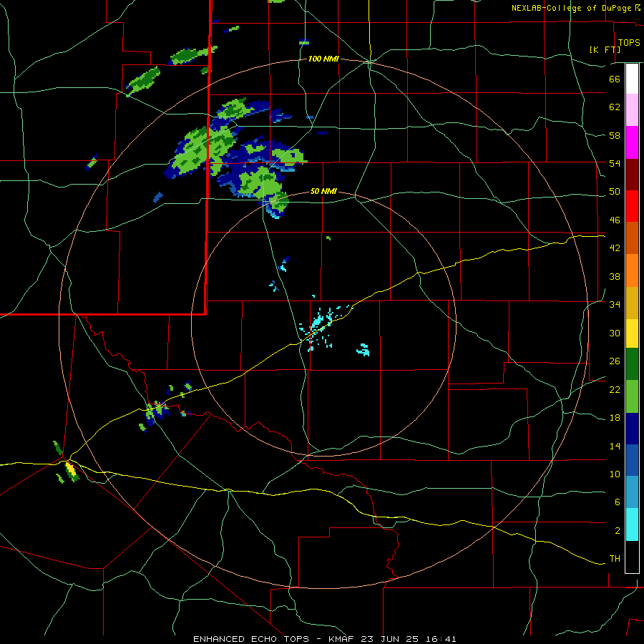Viewport: 644px width, 644px height.
Task: Click the magenta legend swatch
Action: [x=632, y=142]
